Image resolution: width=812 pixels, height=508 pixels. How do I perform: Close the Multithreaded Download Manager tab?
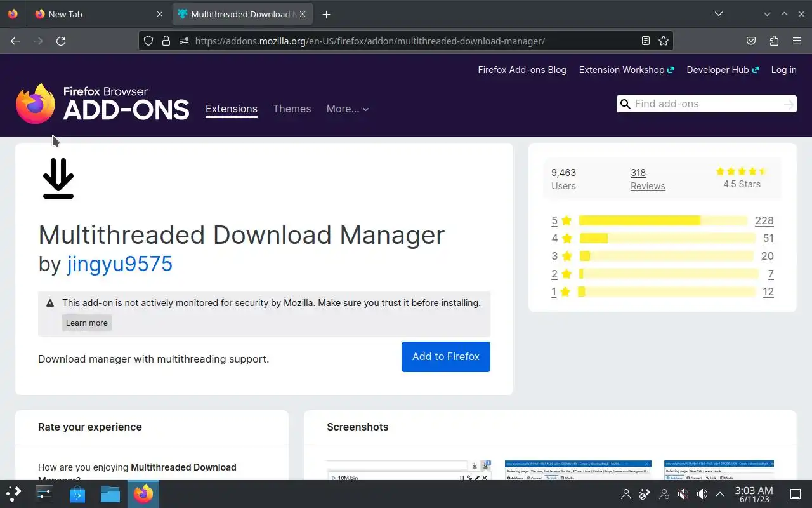(303, 14)
